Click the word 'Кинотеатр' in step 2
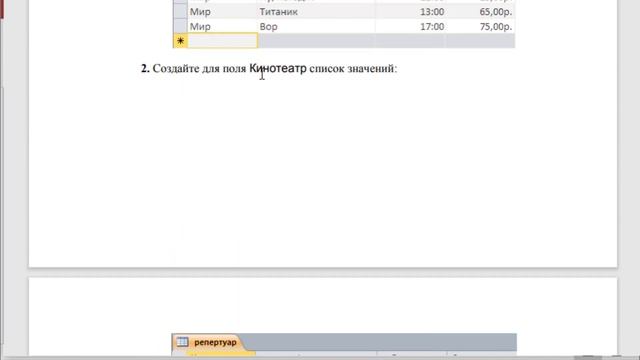 tap(278, 68)
